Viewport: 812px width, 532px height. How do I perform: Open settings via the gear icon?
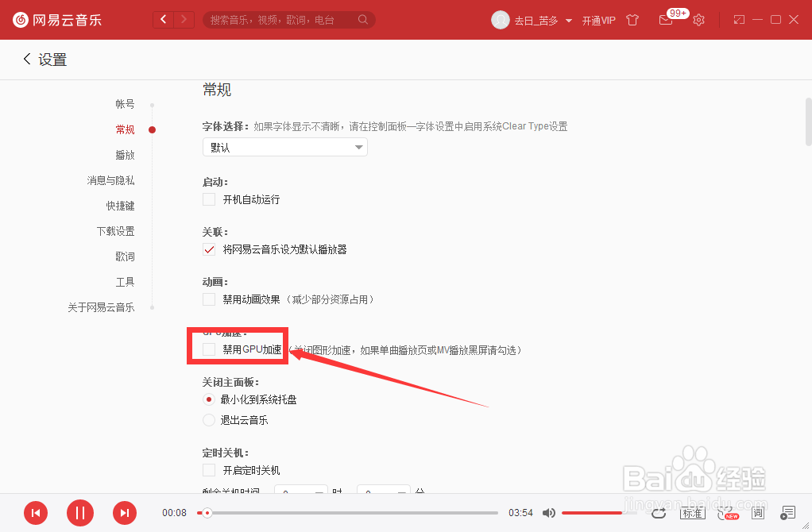click(698, 20)
